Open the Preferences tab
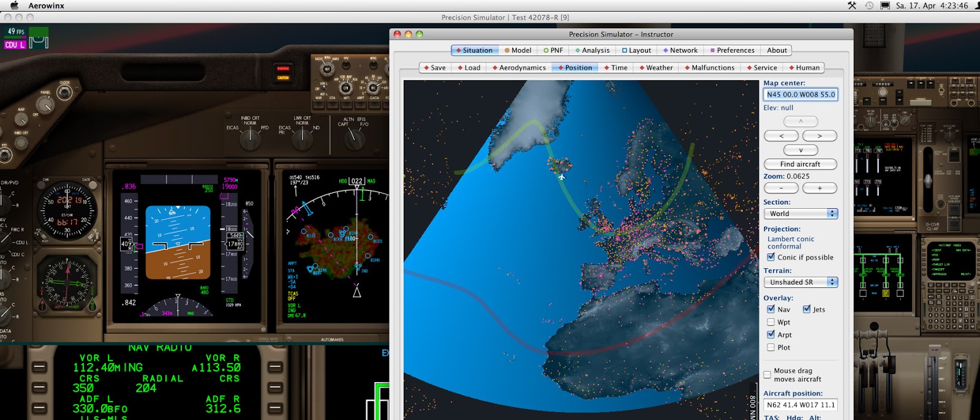The height and width of the screenshot is (420, 980). [733, 50]
